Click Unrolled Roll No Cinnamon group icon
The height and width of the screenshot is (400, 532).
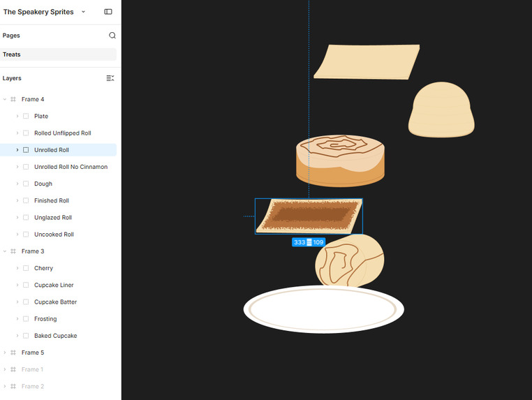26,167
